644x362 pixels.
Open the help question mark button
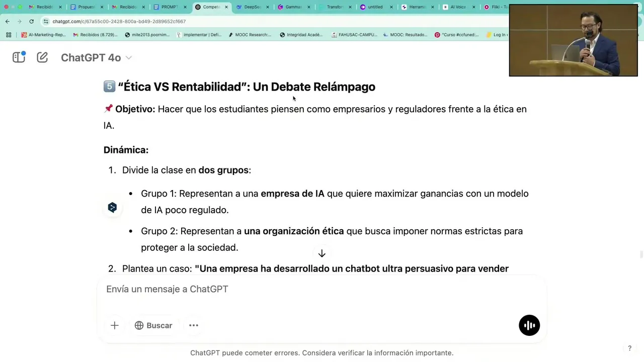pyautogui.click(x=629, y=348)
